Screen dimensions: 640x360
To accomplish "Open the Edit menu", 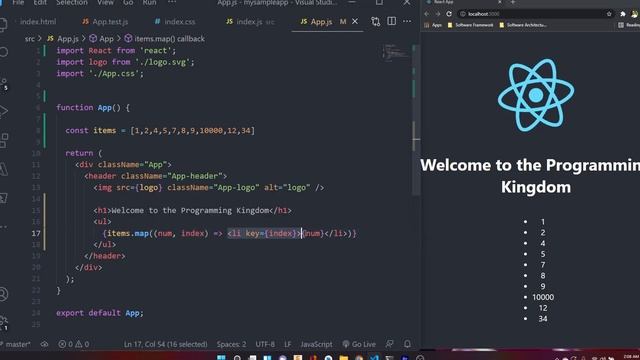I will [40, 2].
